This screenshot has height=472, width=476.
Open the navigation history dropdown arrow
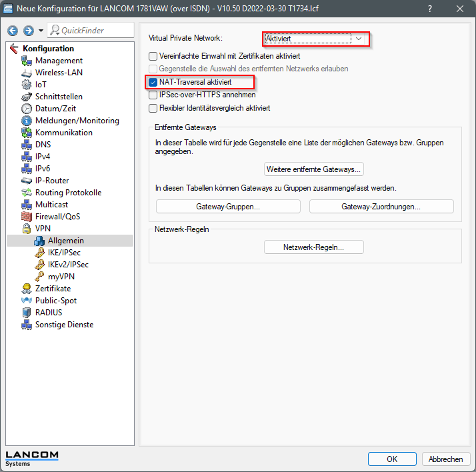tap(41, 31)
